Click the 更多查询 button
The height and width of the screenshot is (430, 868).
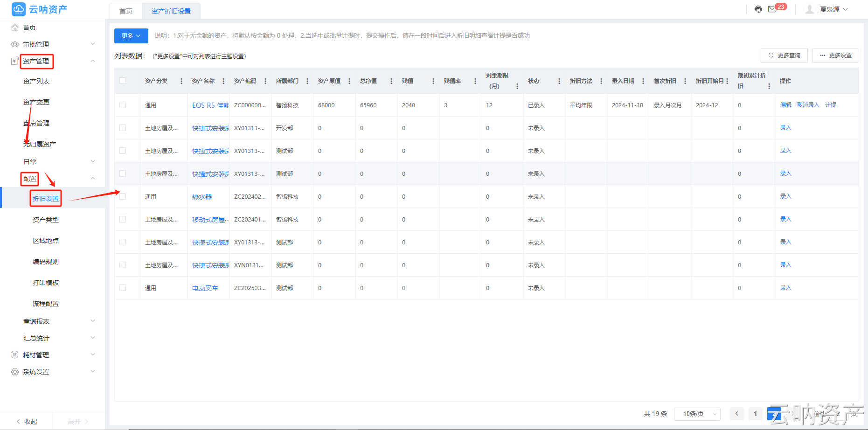coord(785,55)
